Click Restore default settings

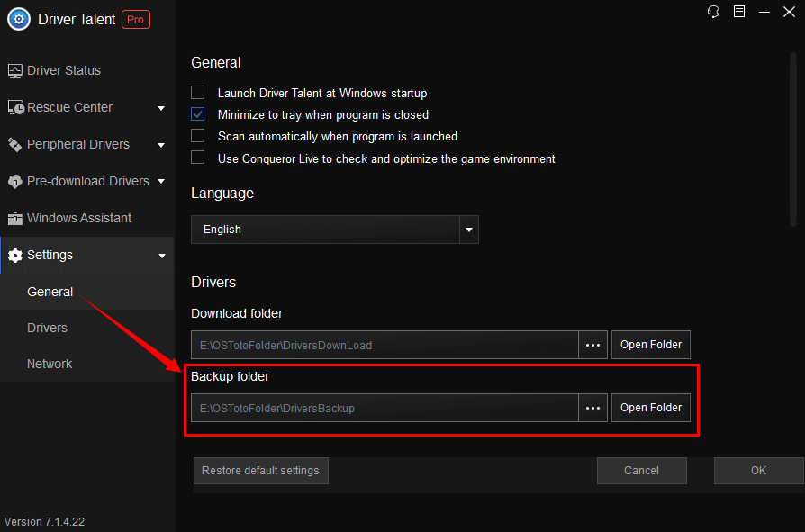click(x=261, y=471)
